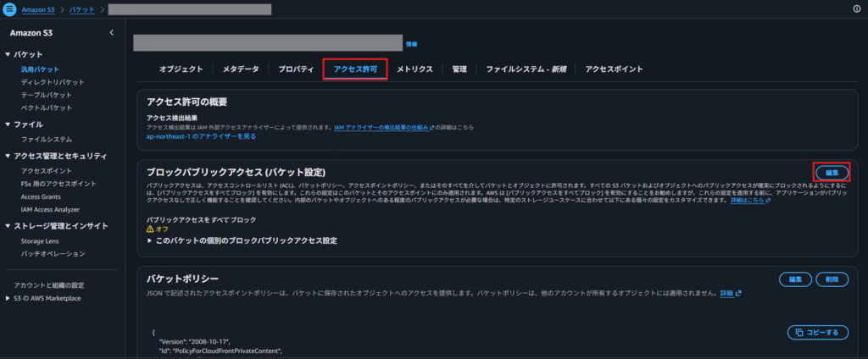The height and width of the screenshot is (359, 868).
Task: Switch to the メタデータ tab
Action: coord(240,69)
